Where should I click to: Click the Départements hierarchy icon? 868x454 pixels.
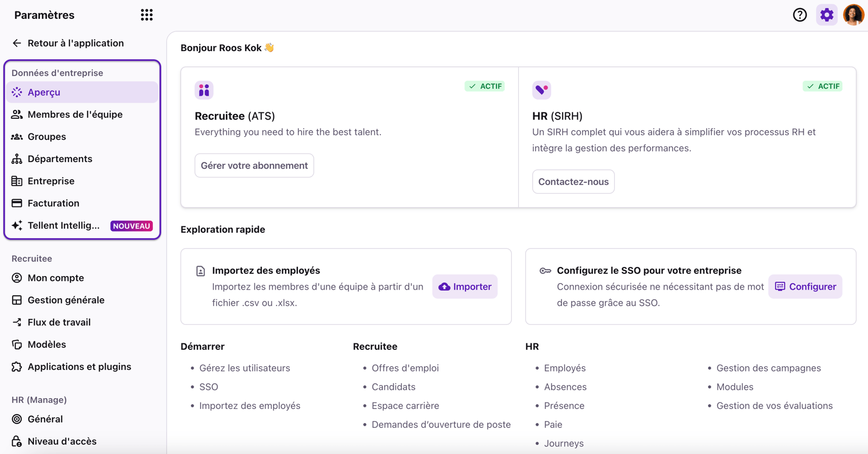(x=17, y=159)
